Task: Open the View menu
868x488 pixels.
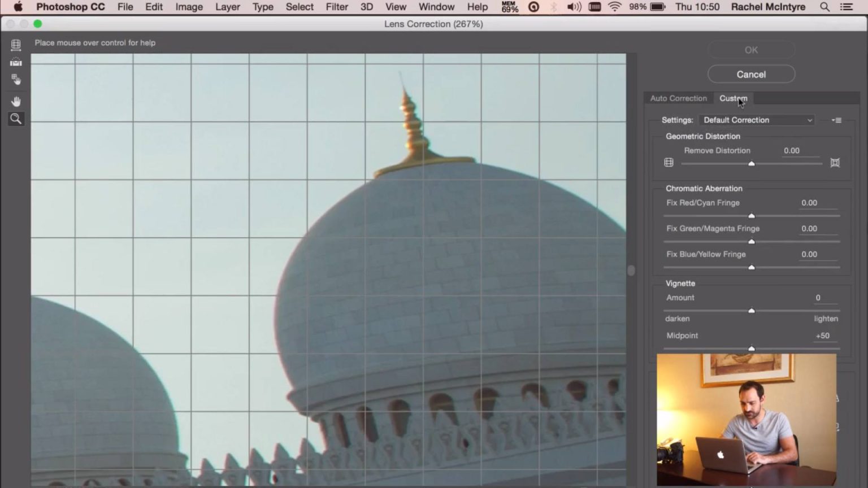Action: pyautogui.click(x=396, y=7)
